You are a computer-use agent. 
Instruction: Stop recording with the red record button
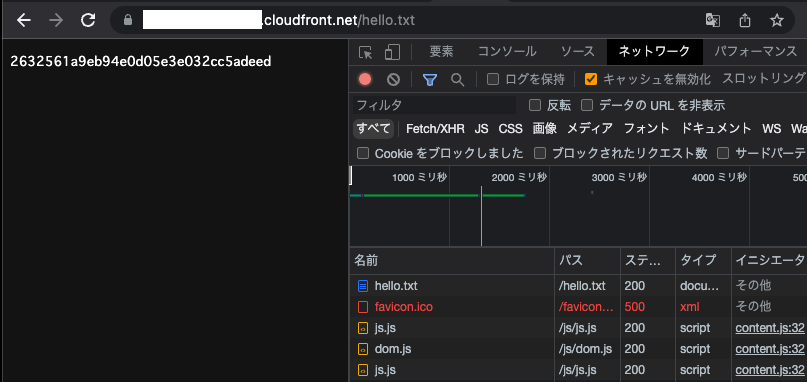point(365,79)
